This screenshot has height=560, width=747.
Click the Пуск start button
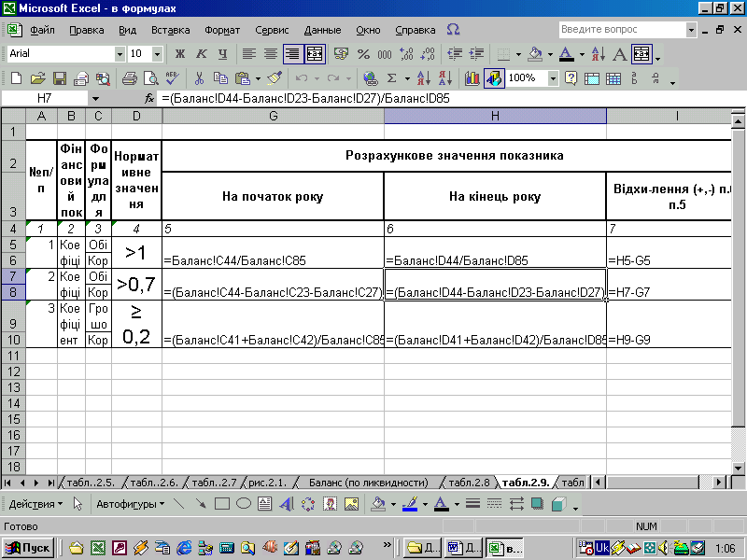pos(29,547)
